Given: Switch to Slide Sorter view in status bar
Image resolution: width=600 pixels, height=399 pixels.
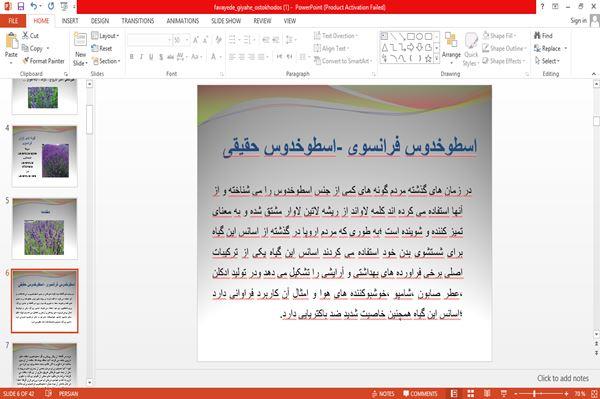Looking at the screenshot, I should click(x=470, y=393).
